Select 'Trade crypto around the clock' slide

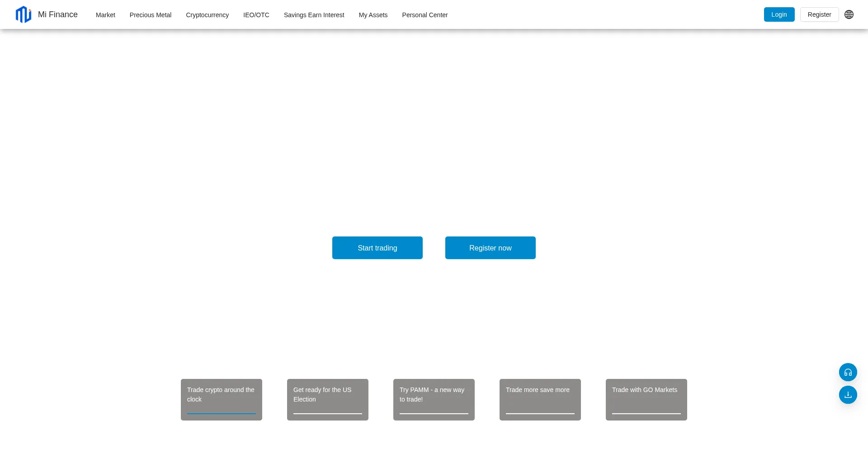click(x=222, y=399)
